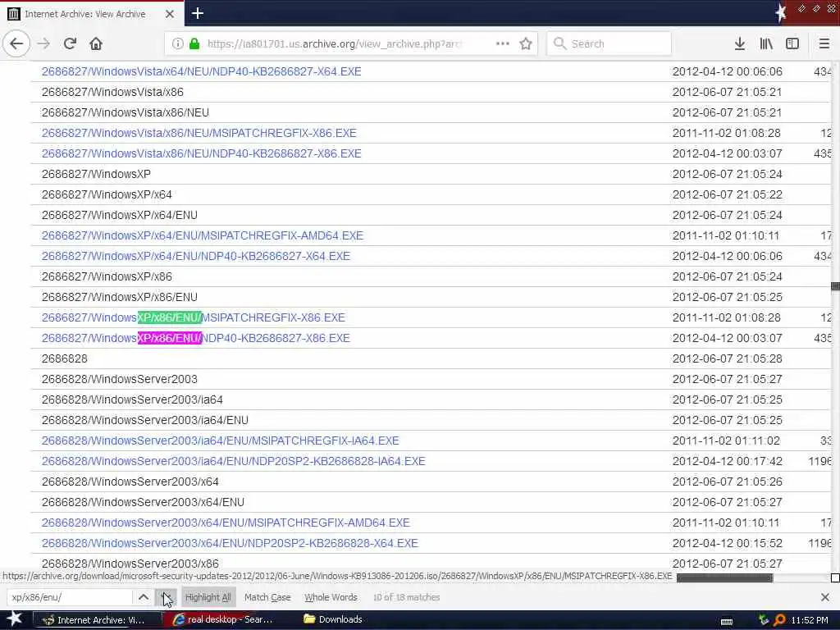Click the 2011-11-02 01:11:02 date cell
Viewport: 840px width, 630px height.
(727, 441)
